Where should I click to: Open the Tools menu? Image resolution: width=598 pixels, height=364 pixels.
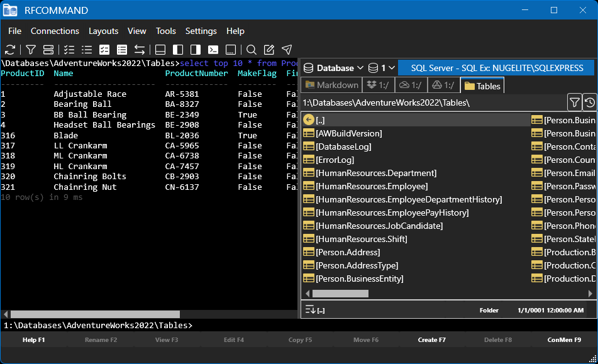tap(166, 31)
